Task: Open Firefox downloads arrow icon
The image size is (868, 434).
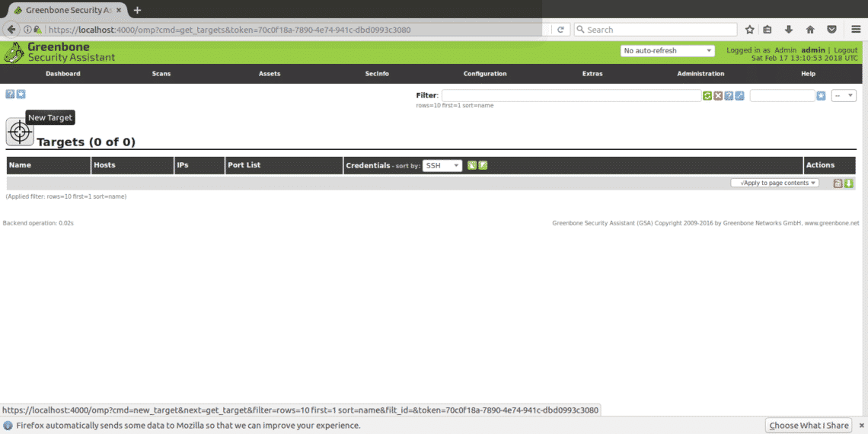Action: coord(789,30)
